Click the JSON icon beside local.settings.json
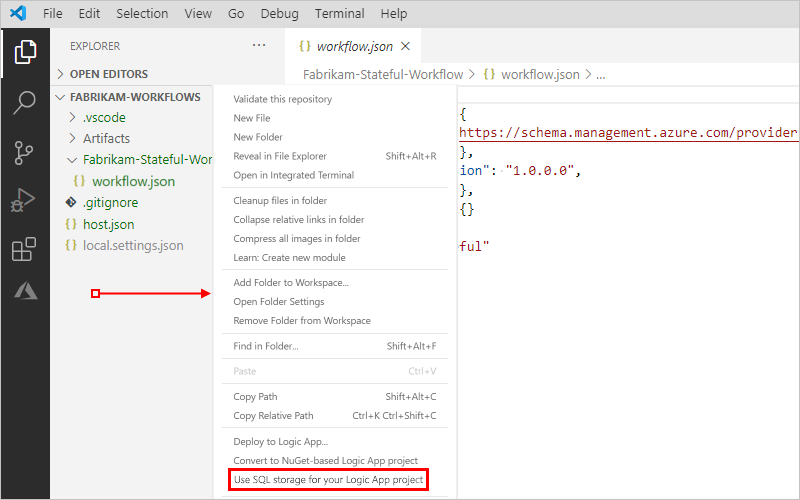The height and width of the screenshot is (500, 800). click(71, 245)
